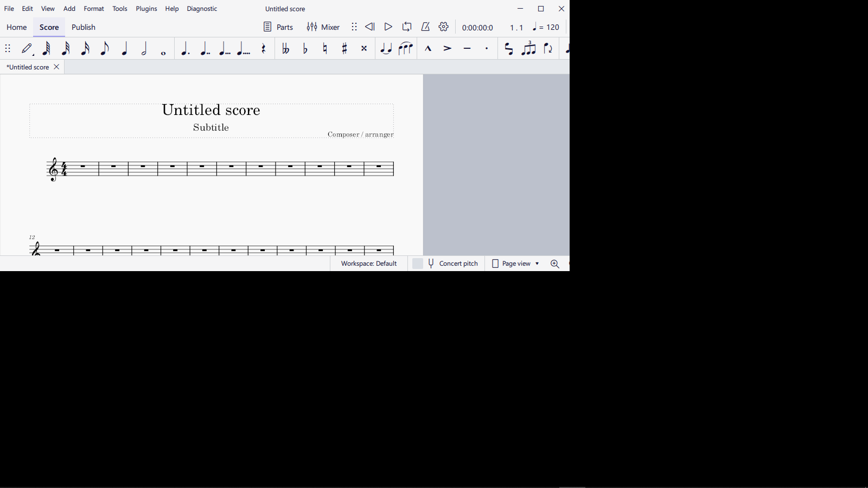Apply triple augmentation dot
The width and height of the screenshot is (868, 488).
tap(225, 49)
